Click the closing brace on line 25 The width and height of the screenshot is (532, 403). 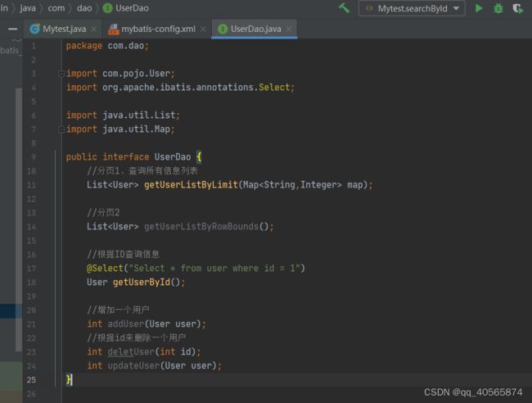[x=69, y=379]
